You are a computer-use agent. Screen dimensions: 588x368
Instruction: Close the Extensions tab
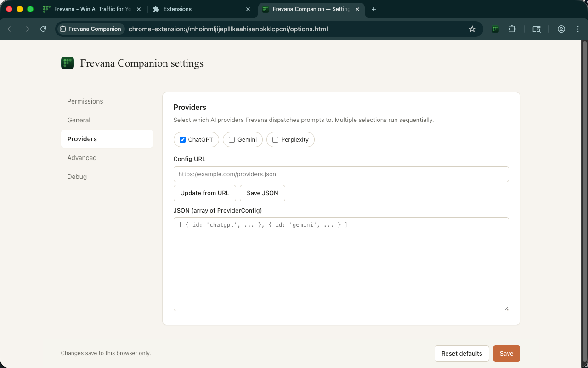(x=248, y=9)
